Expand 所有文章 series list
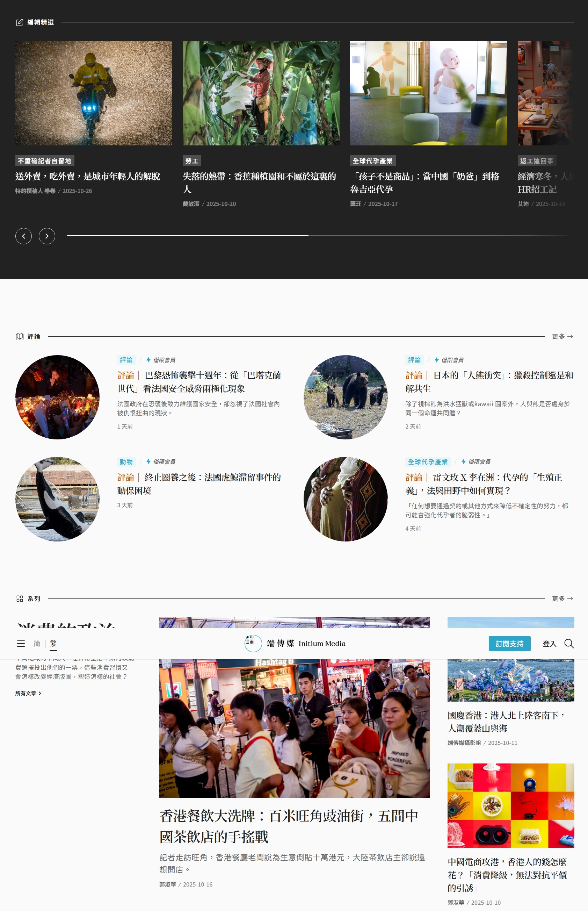 coord(28,693)
